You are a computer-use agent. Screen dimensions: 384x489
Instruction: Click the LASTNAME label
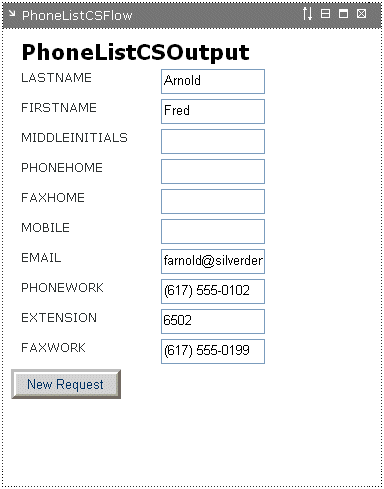click(x=56, y=78)
